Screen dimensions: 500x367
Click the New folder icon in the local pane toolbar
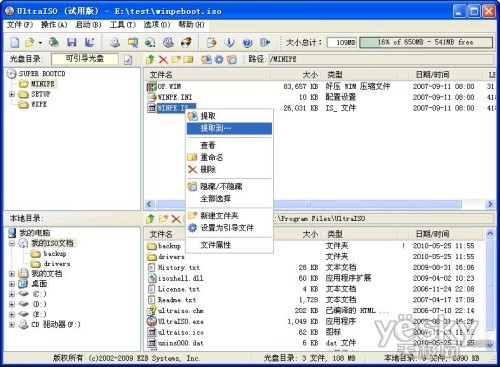[163, 219]
